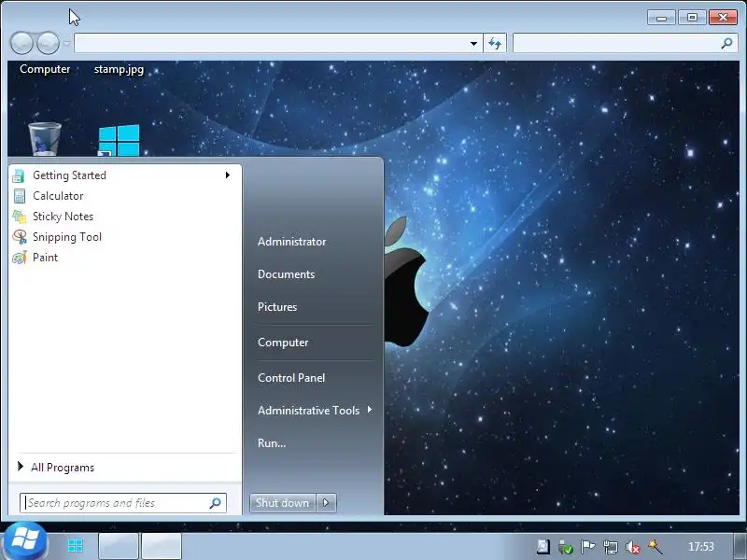This screenshot has width=747, height=560.
Task: Click the wand tray icon
Action: [x=655, y=547]
